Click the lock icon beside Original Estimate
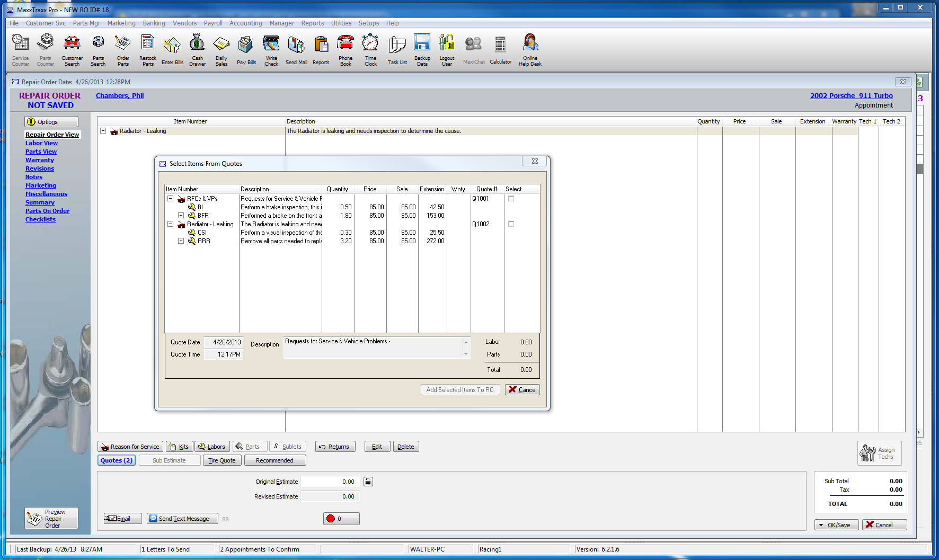 [368, 482]
